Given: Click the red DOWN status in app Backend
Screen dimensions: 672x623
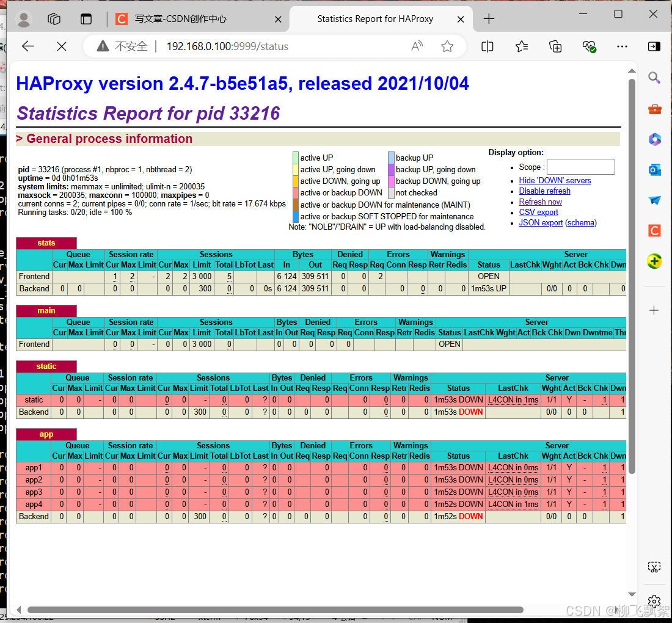Looking at the screenshot, I should 470,517.
